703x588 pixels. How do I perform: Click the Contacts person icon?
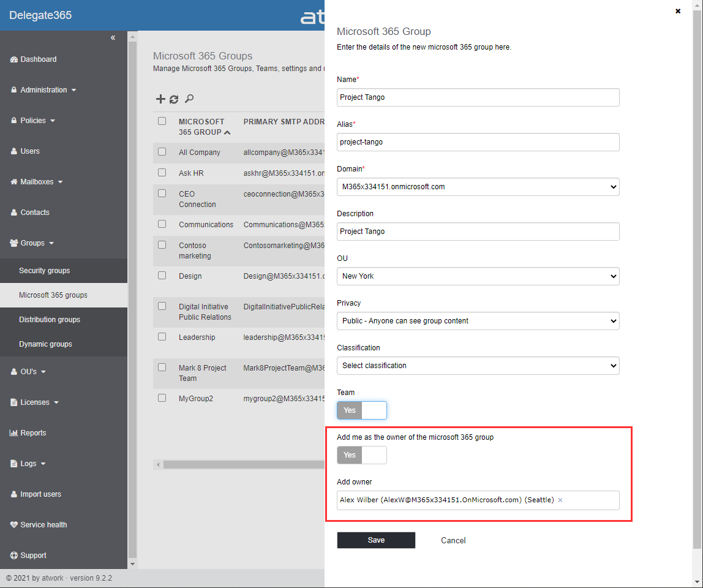coord(14,212)
